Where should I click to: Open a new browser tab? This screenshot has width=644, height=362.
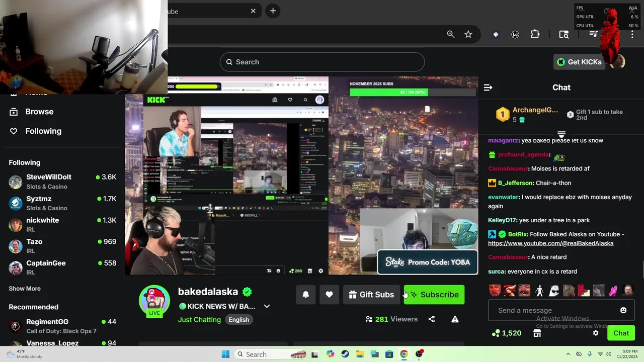(273, 11)
